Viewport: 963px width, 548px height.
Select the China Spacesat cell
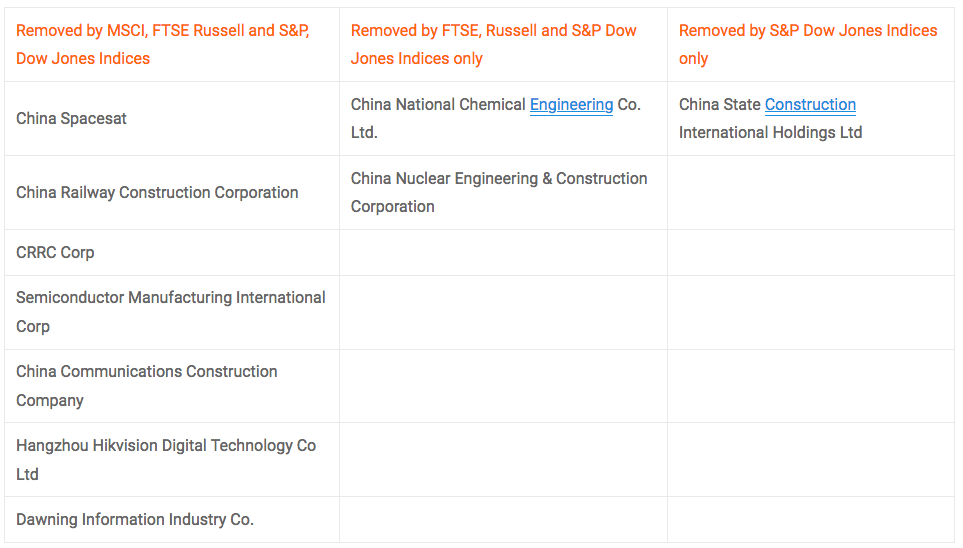(71, 119)
